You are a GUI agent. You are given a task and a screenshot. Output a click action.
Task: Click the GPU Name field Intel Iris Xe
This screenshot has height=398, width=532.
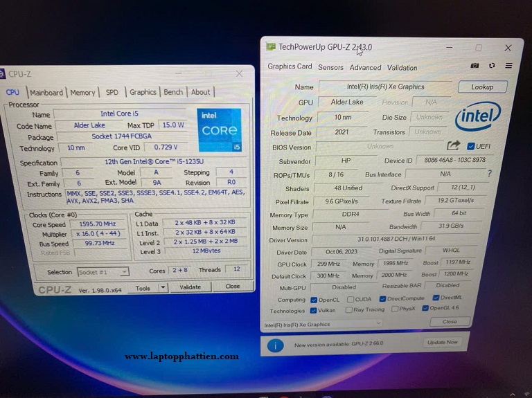[385, 87]
